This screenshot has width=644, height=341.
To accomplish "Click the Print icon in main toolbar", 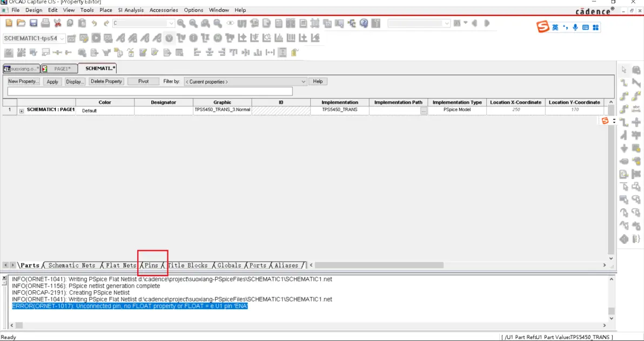I will point(45,23).
